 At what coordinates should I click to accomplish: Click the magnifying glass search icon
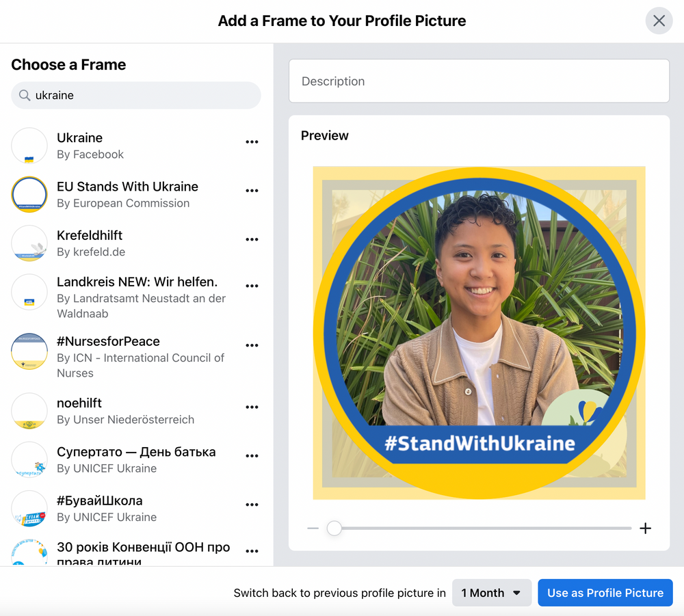(x=24, y=95)
